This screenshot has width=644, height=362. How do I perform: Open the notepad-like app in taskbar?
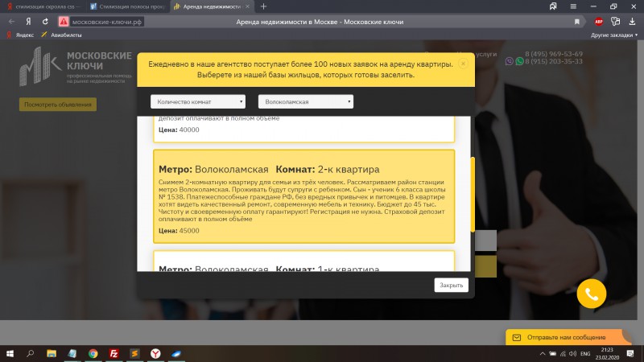(x=72, y=353)
